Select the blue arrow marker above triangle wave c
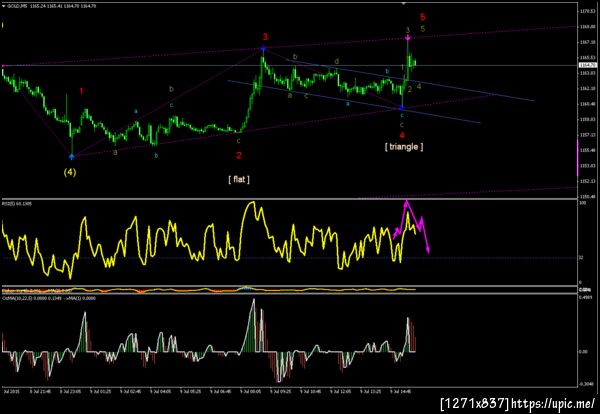The image size is (600, 414). (402, 107)
